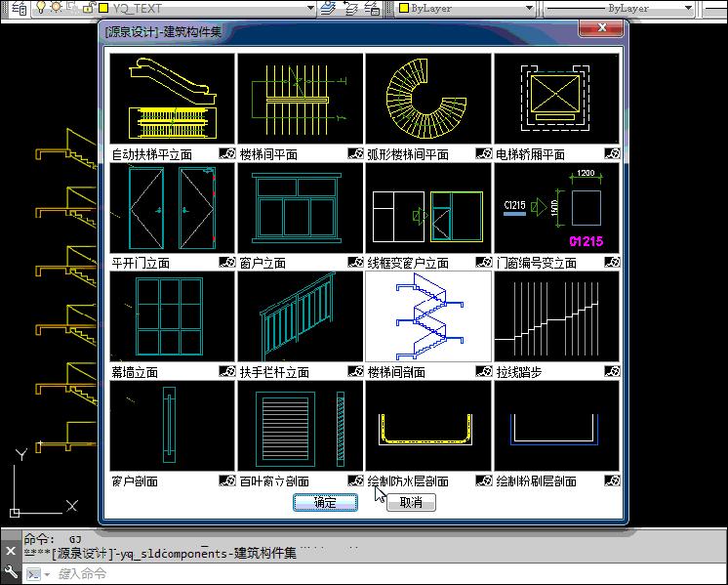Screen dimensions: 728x585
Task: Cancel the dialog with 取消 button
Action: click(x=411, y=502)
